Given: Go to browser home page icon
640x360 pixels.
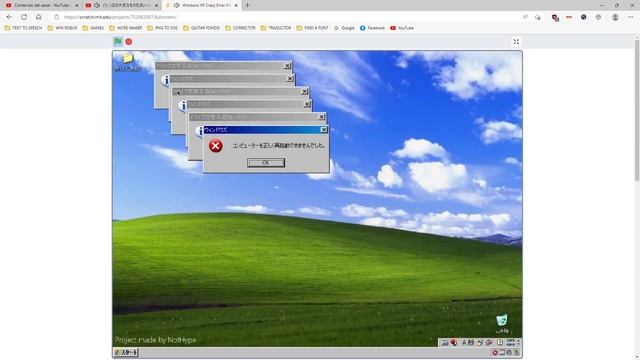Looking at the screenshot, I should [38, 17].
